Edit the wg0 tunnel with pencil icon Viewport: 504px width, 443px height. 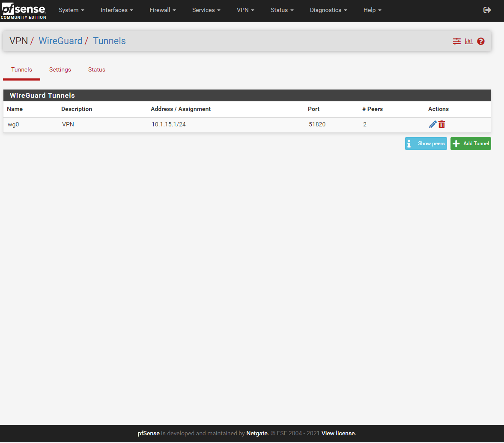click(x=433, y=124)
